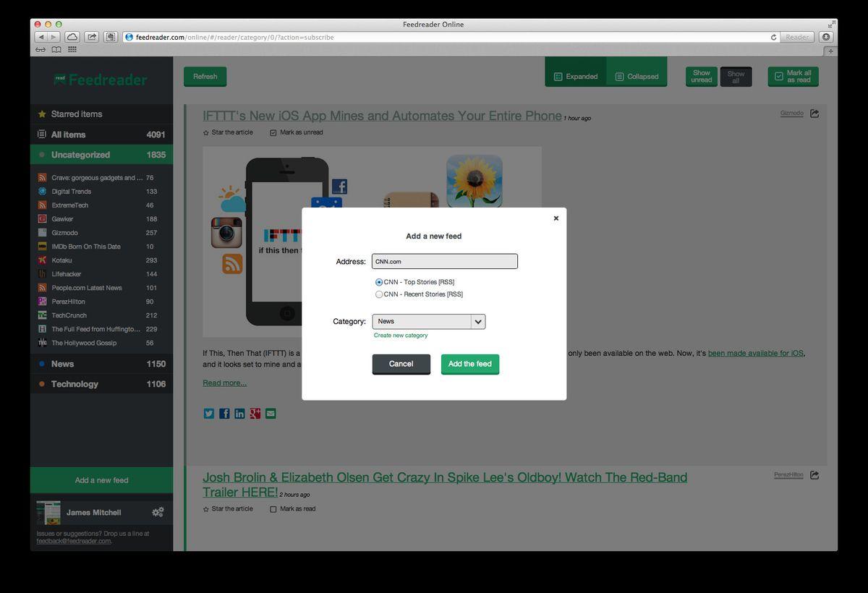This screenshot has width=868, height=593.
Task: Select IMDb Born On This Date feed
Action: (101, 246)
